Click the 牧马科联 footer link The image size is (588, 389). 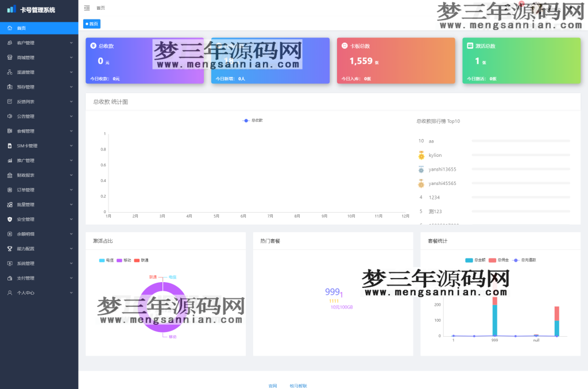click(300, 386)
